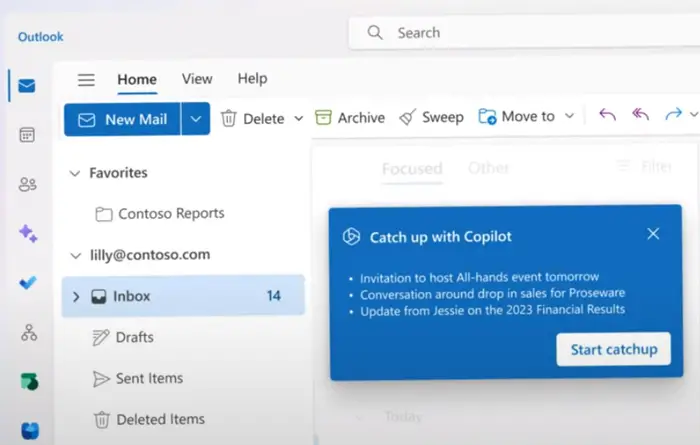Click the Forward arrow icon
Screen dimensions: 700x445
[x=673, y=114]
